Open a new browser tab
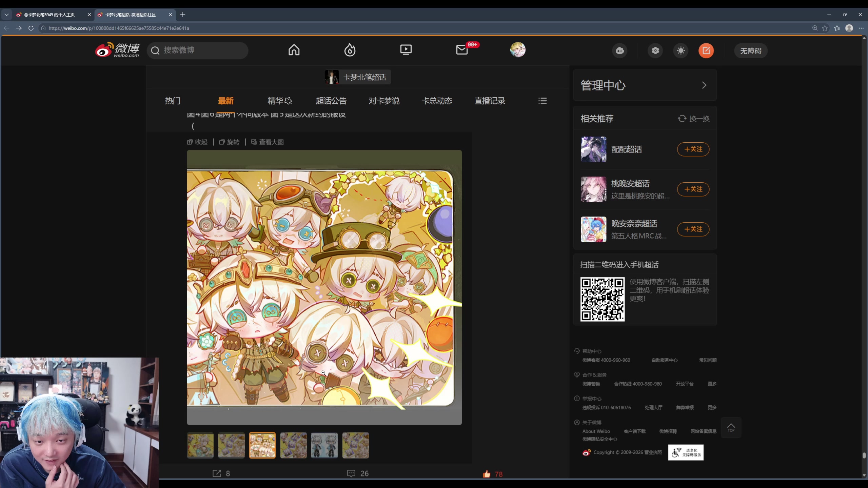 183,15
